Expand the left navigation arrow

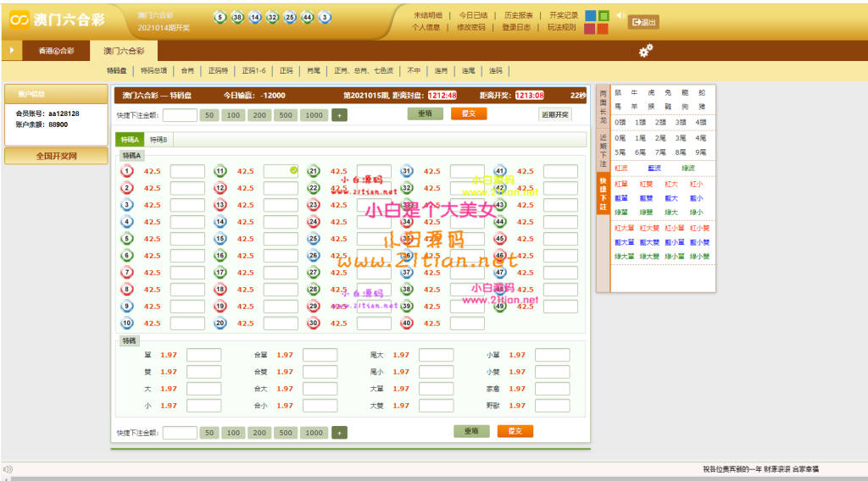(x=11, y=51)
